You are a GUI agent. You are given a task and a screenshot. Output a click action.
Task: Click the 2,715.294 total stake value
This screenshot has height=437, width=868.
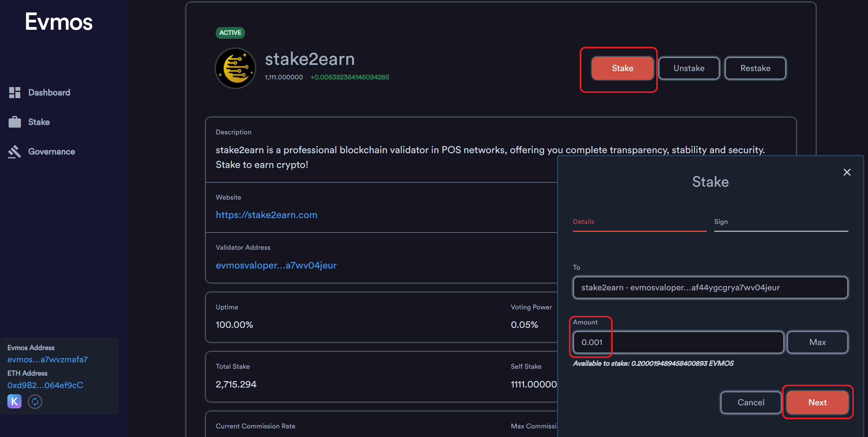(x=236, y=384)
